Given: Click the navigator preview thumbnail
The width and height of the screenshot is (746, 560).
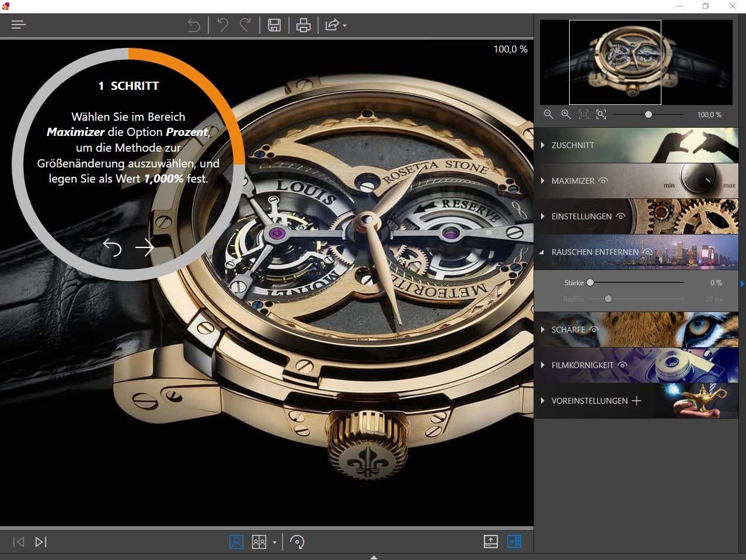Looking at the screenshot, I should pyautogui.click(x=636, y=62).
